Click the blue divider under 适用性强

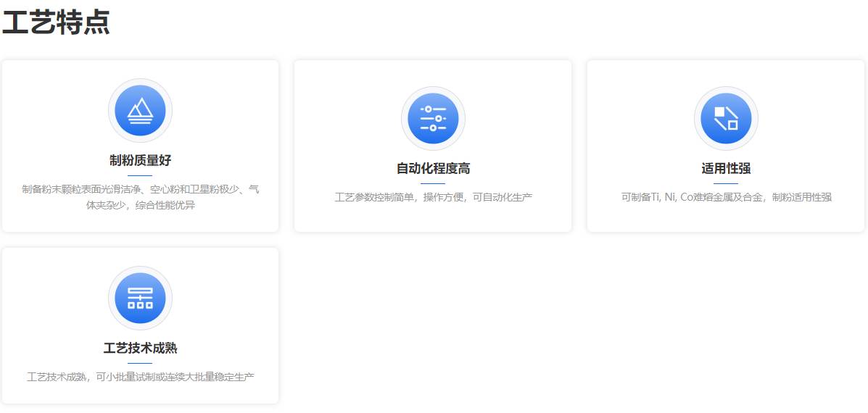pyautogui.click(x=726, y=183)
